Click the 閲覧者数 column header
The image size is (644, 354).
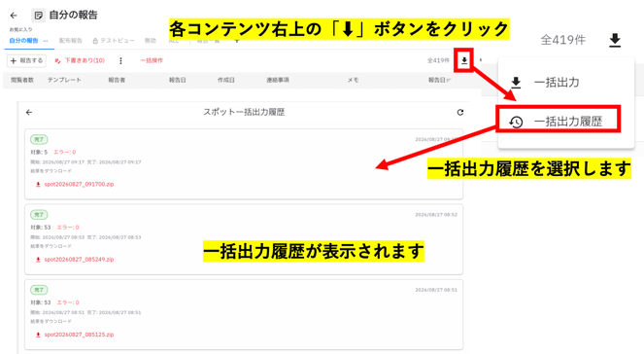[x=22, y=80]
